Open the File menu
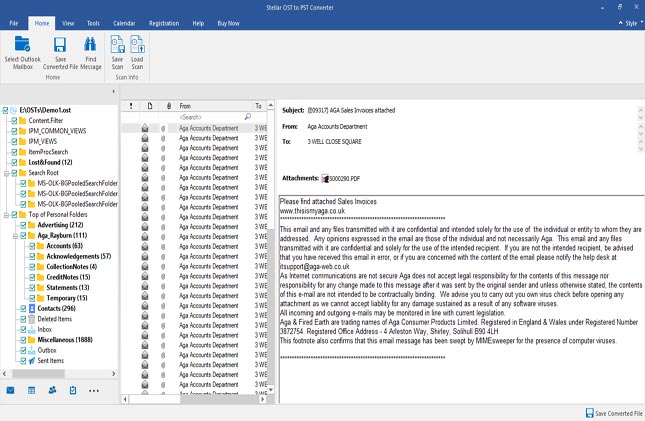645x421 pixels. pos(14,23)
